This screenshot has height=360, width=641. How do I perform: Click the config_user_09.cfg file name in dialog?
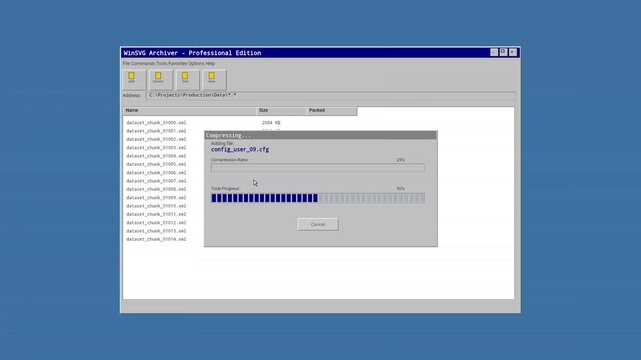pyautogui.click(x=240, y=150)
